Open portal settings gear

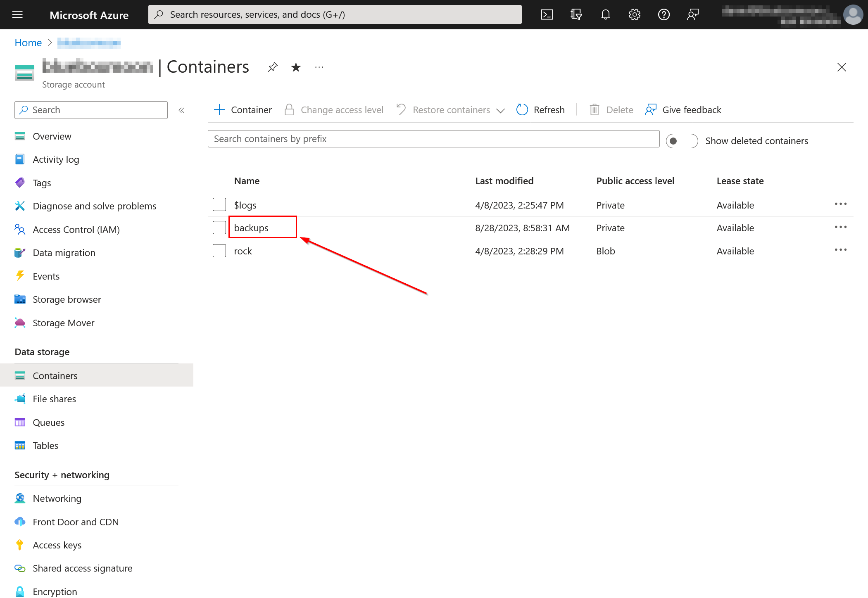pyautogui.click(x=634, y=15)
